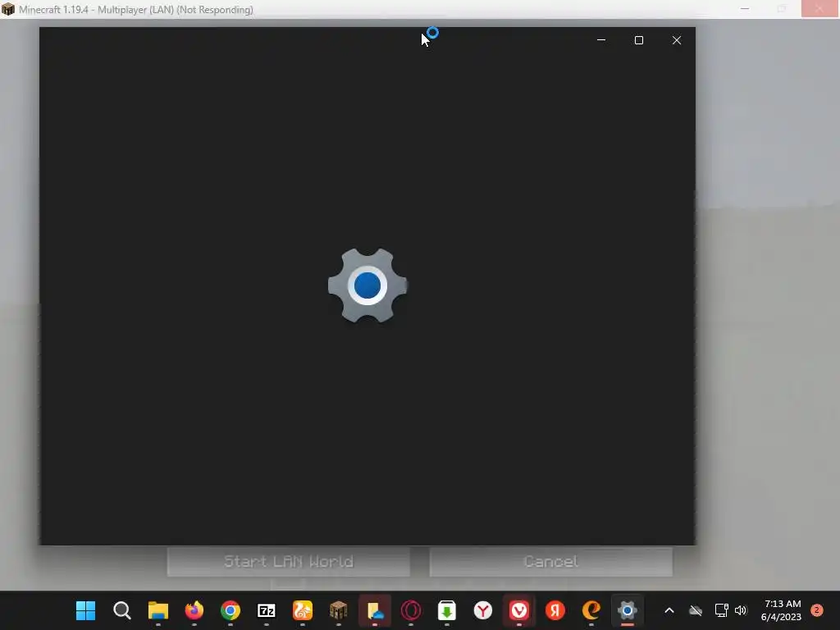Viewport: 840px width, 630px height.
Task: Open volume speaker tray icon
Action: point(741,610)
